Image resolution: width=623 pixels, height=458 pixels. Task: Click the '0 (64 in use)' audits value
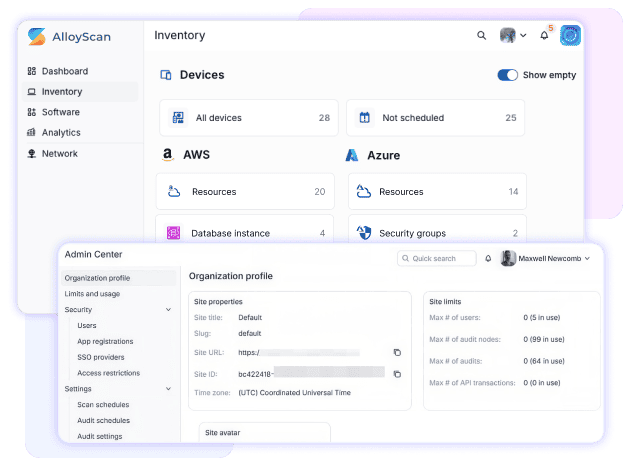544,361
